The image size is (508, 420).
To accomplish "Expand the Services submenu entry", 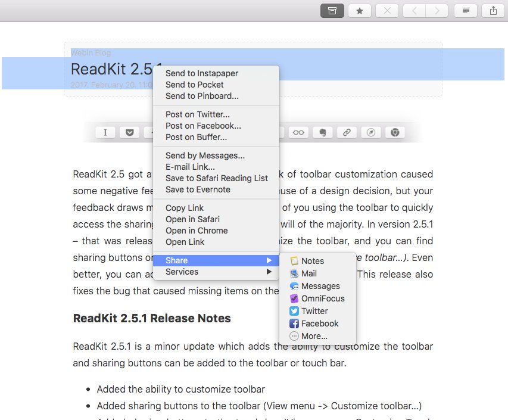I will click(x=216, y=272).
